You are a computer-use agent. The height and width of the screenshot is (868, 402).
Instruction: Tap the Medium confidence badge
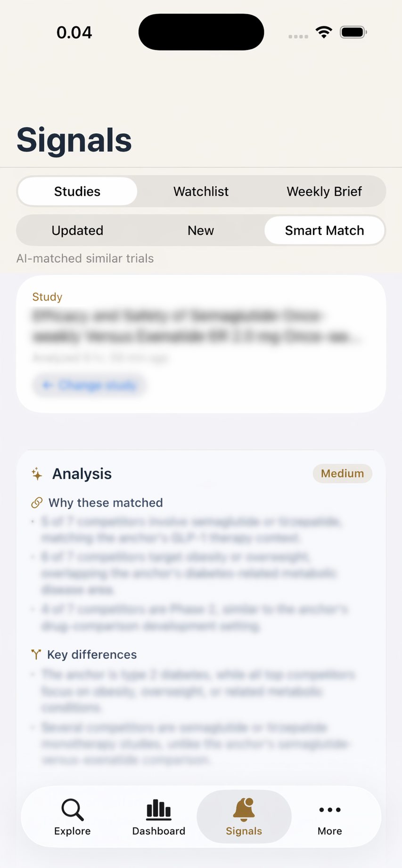point(343,474)
